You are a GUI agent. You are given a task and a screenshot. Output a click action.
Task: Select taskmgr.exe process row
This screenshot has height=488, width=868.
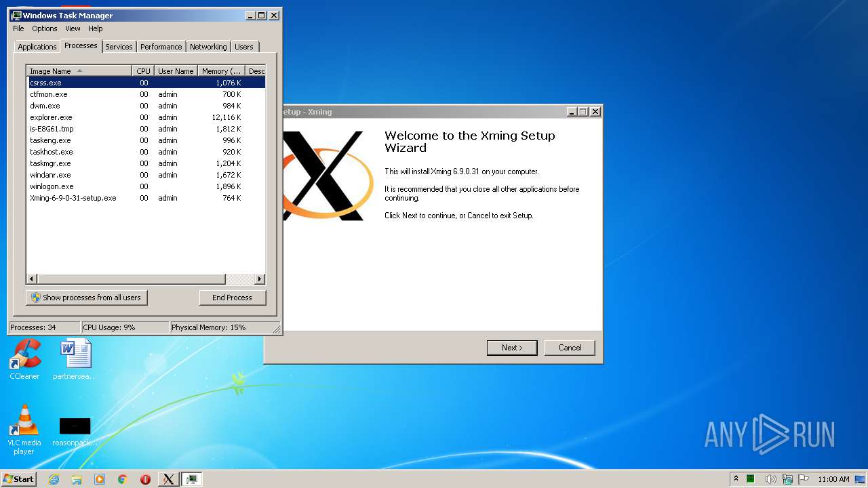(x=146, y=163)
